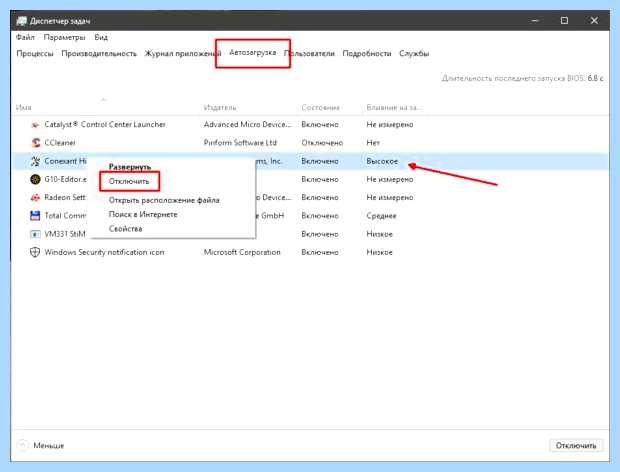The image size is (620, 472).
Task: Switch to the Процессы tab
Action: pos(35,53)
